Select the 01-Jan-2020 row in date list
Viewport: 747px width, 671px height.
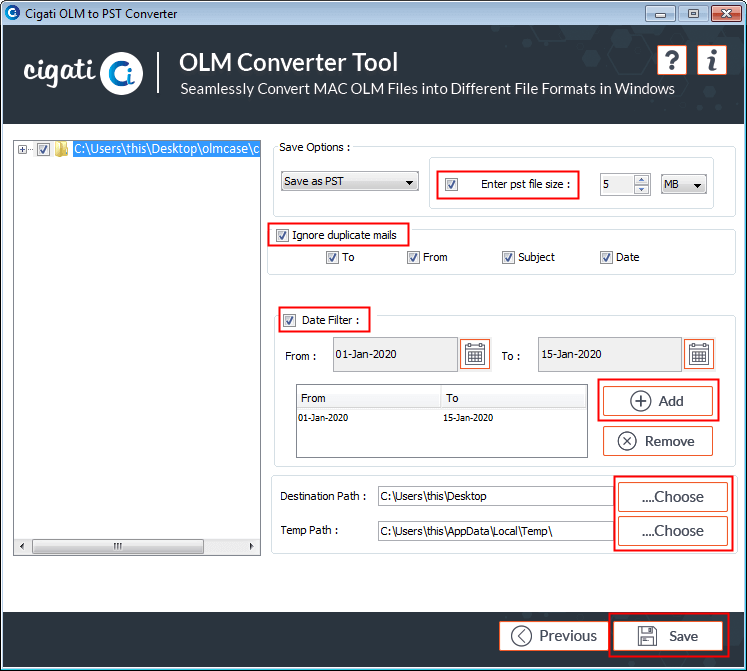tap(441, 417)
